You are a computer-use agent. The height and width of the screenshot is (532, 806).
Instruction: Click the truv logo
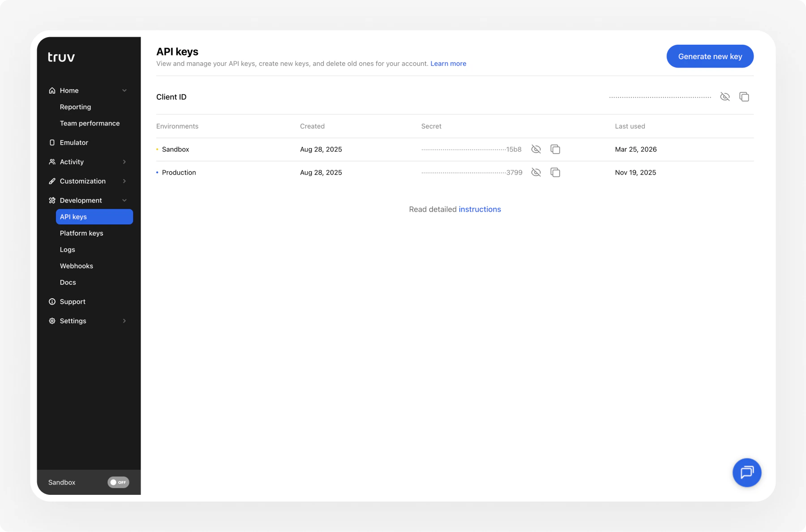tap(61, 57)
